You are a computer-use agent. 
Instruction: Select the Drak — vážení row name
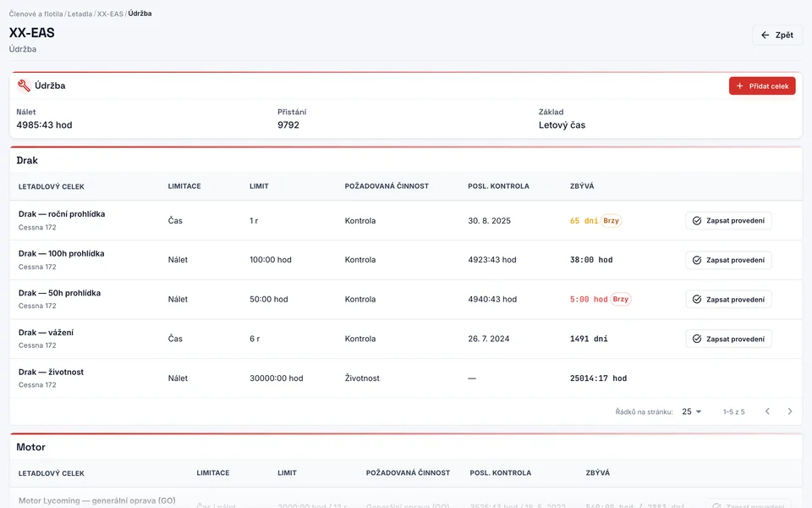(x=46, y=332)
